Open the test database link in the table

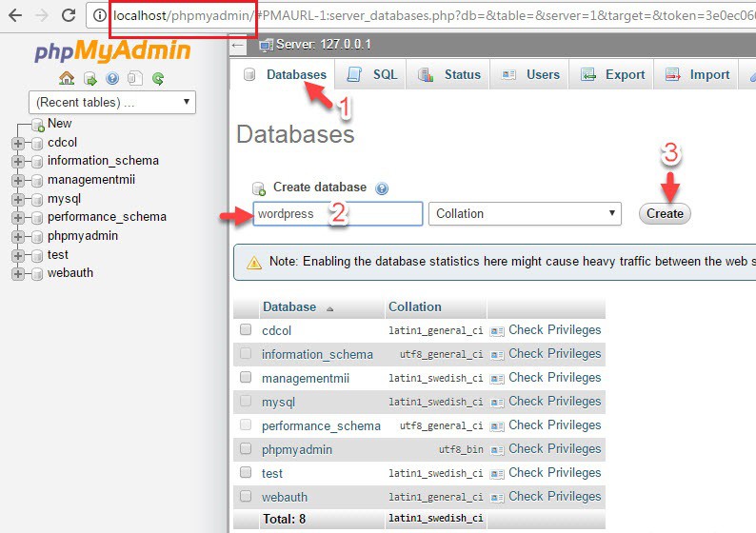272,473
